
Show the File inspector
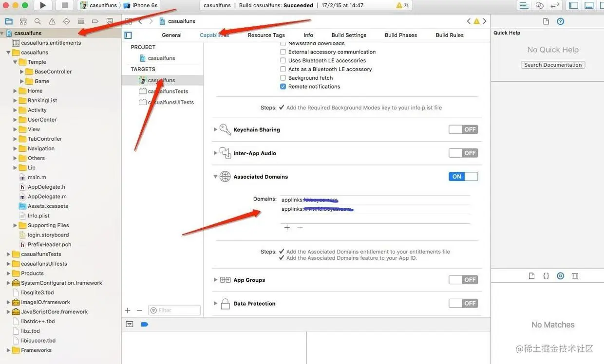coord(546,21)
